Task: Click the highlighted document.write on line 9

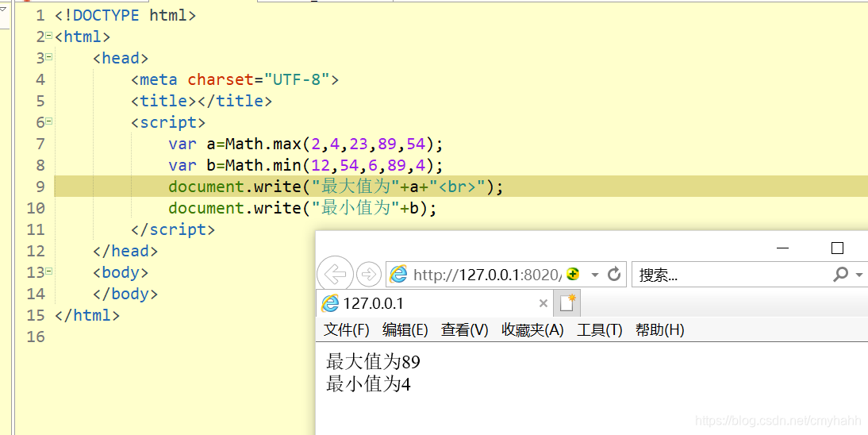Action: point(336,187)
